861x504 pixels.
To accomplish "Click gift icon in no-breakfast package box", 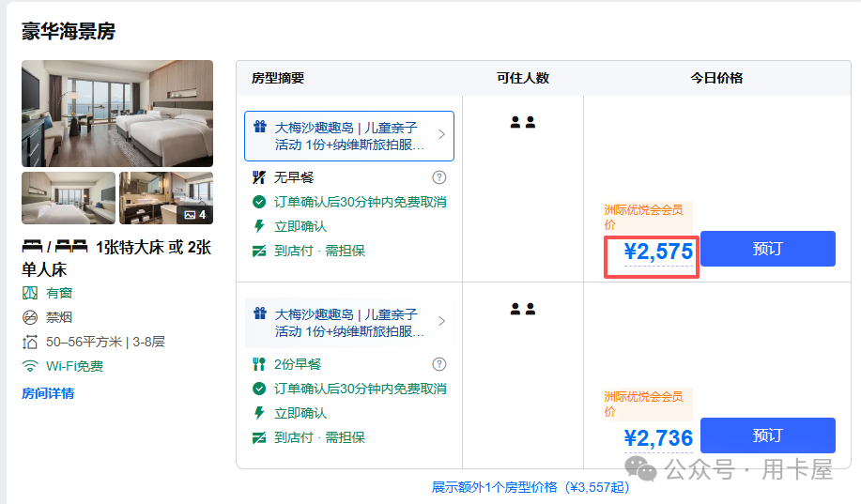I will (x=260, y=127).
